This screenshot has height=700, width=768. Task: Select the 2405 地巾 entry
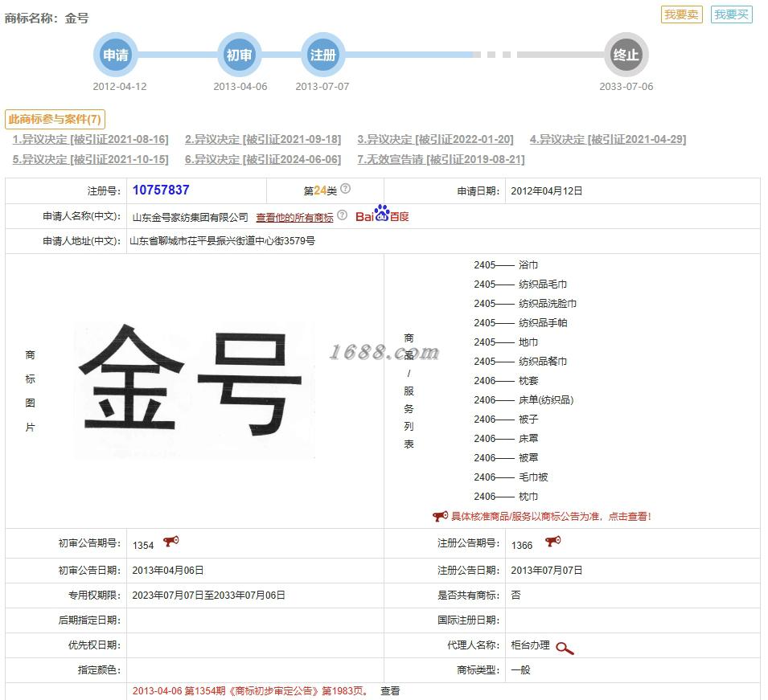coord(506,342)
